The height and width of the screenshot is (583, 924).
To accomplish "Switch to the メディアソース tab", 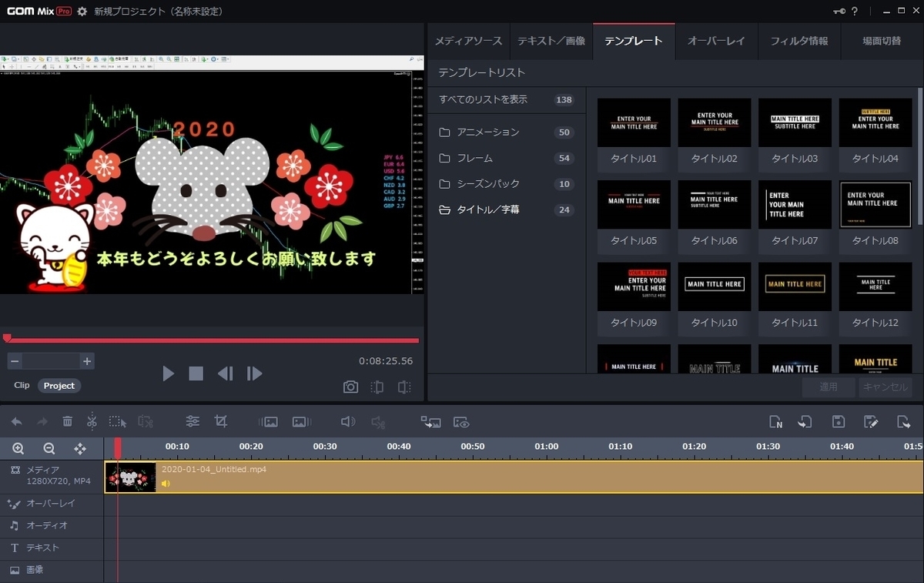I will [467, 41].
